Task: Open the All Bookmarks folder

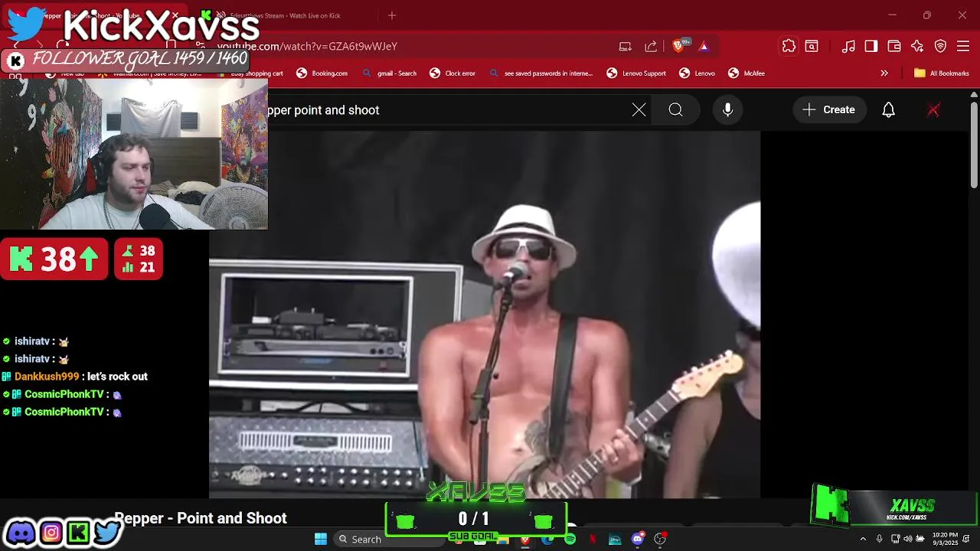Action: pyautogui.click(x=942, y=73)
